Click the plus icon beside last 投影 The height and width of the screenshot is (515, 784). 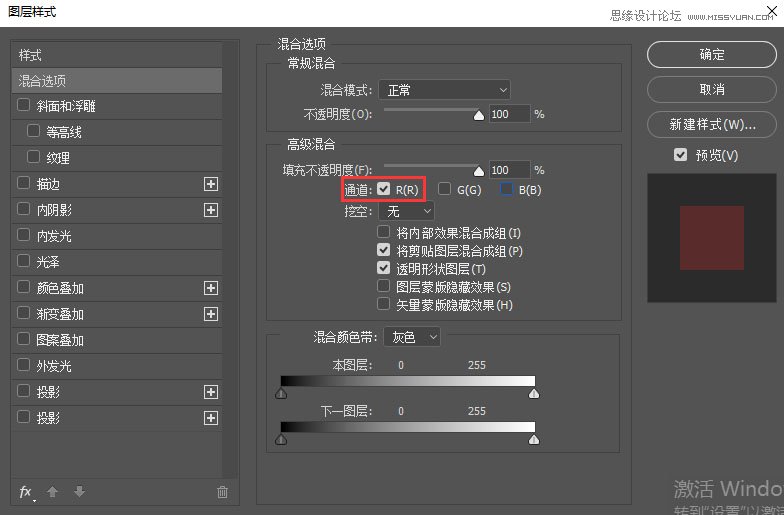tap(211, 418)
